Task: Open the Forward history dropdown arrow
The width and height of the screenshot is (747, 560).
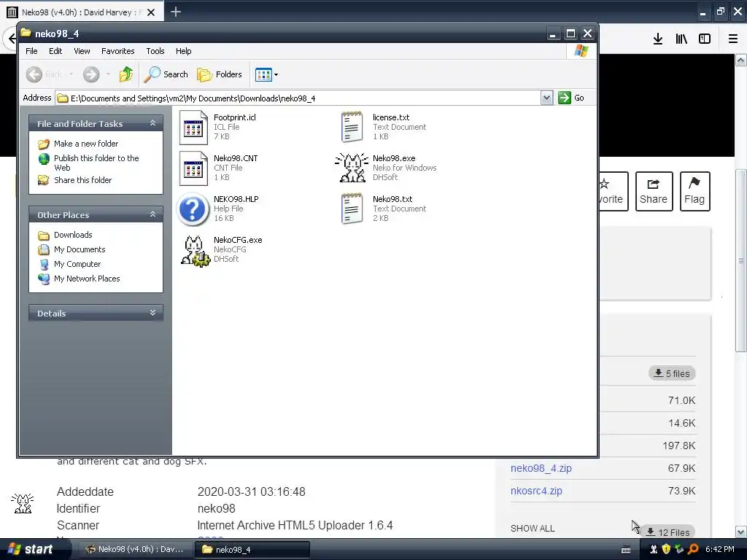Action: pyautogui.click(x=108, y=74)
